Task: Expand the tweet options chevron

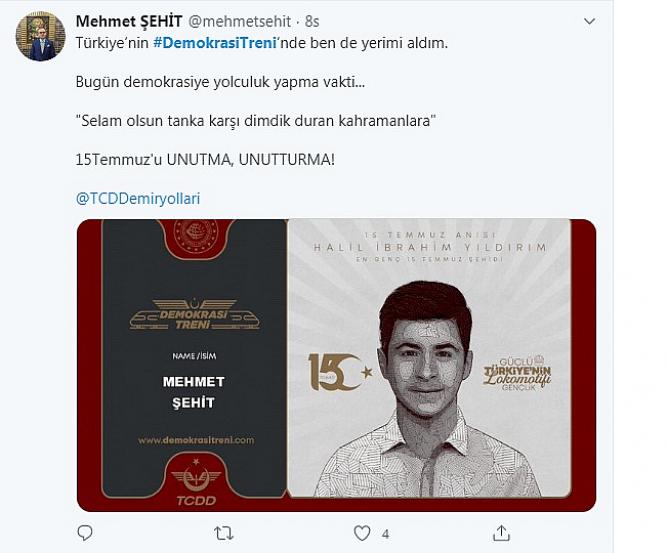Action: coord(590,21)
